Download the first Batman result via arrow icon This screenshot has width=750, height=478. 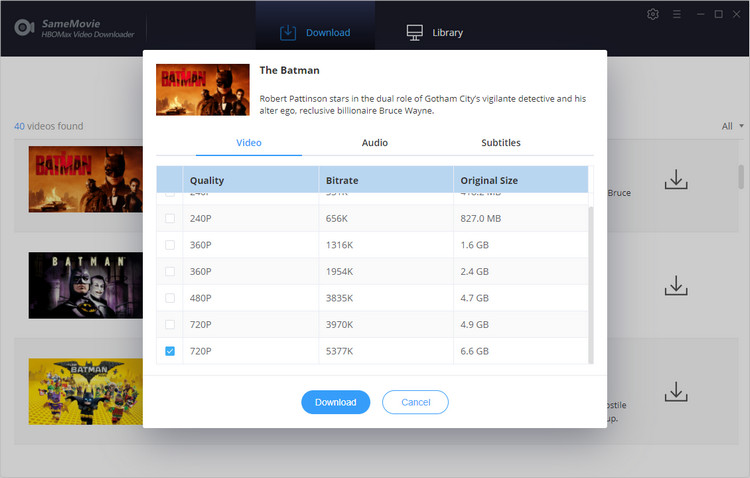tap(676, 179)
